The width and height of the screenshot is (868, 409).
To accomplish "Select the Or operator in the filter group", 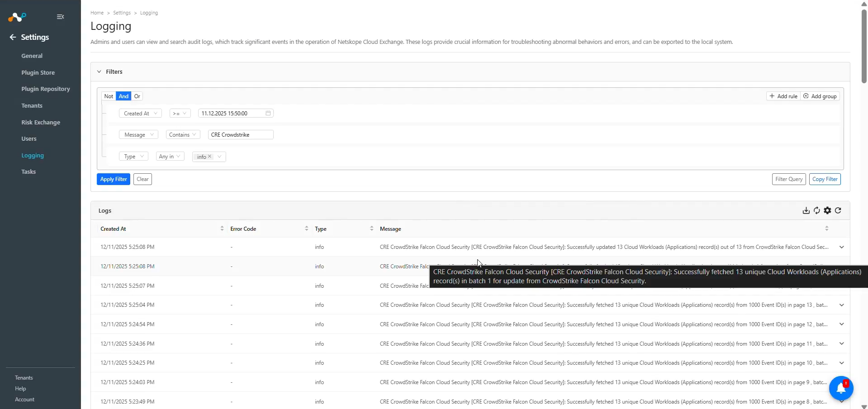I will tap(137, 96).
